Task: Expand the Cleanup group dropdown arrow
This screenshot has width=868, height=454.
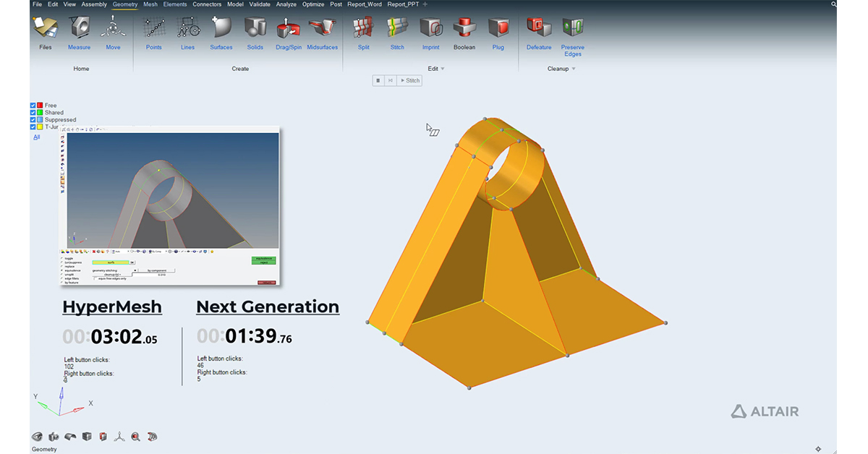Action: 574,69
